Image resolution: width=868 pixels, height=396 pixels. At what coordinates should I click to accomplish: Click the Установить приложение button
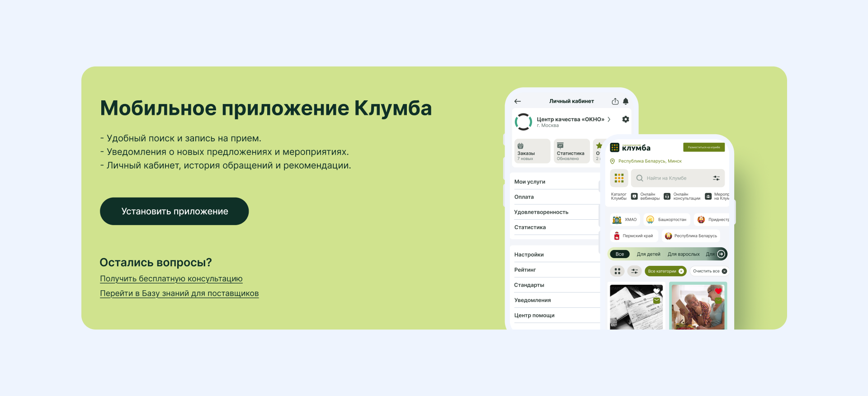pyautogui.click(x=174, y=211)
